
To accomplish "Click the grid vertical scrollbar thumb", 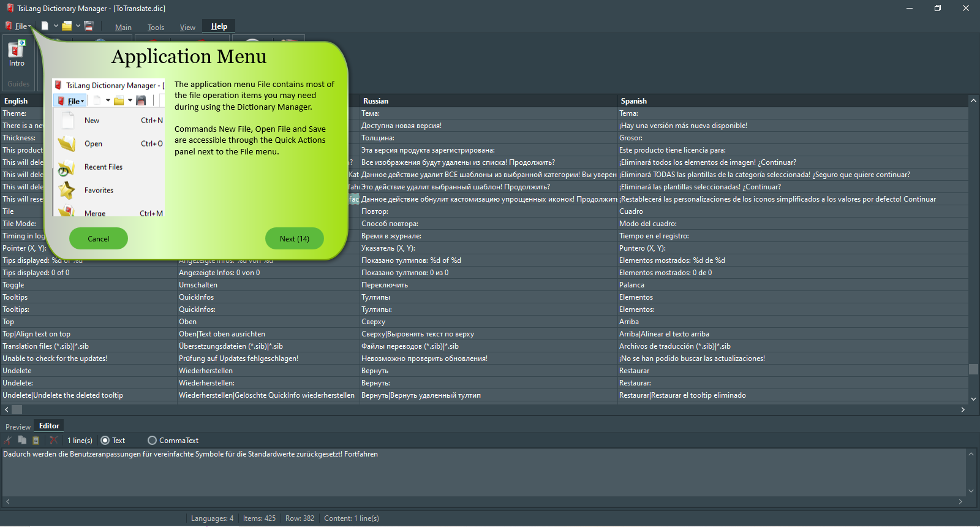I will coord(973,369).
